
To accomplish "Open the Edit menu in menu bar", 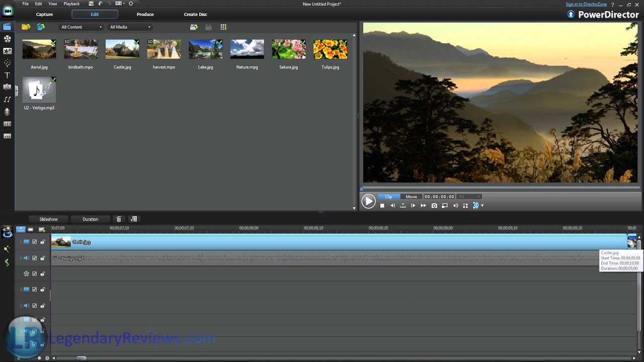I will [x=38, y=4].
